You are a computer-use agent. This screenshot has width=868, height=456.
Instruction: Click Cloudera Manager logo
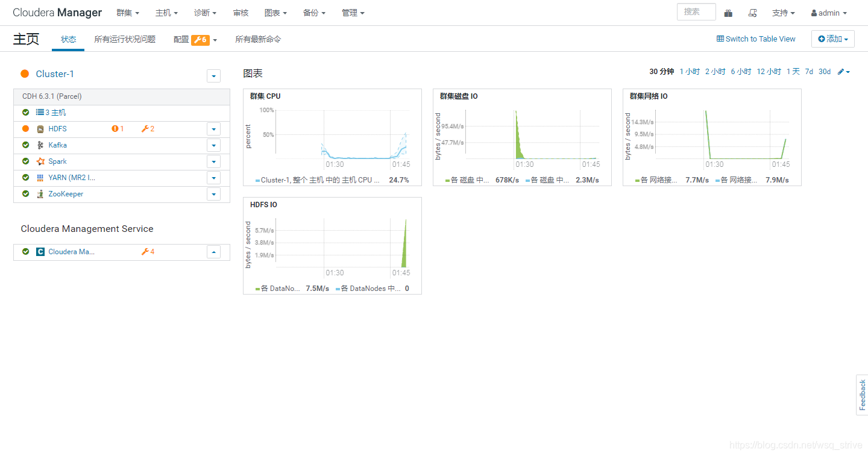(x=57, y=13)
